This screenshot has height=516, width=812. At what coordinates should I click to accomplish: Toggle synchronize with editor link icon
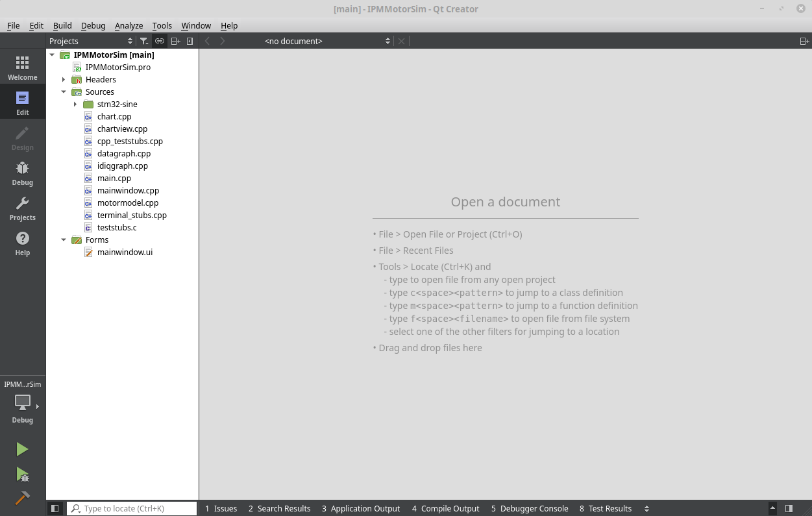[160, 41]
